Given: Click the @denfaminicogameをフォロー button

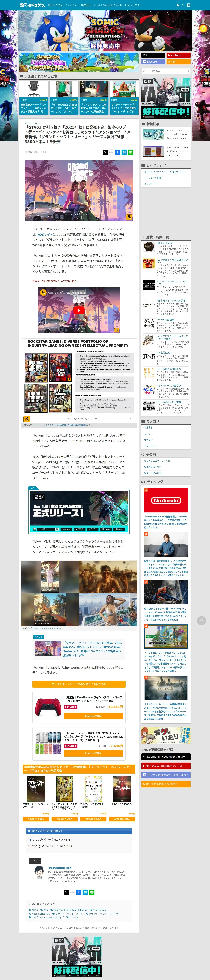Looking at the screenshot, I should tap(166, 757).
